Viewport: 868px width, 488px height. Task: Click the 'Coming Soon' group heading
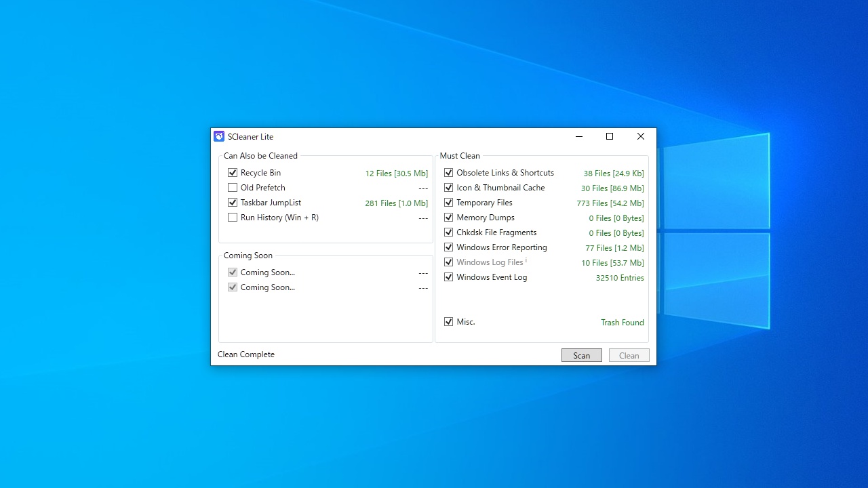pyautogui.click(x=248, y=256)
